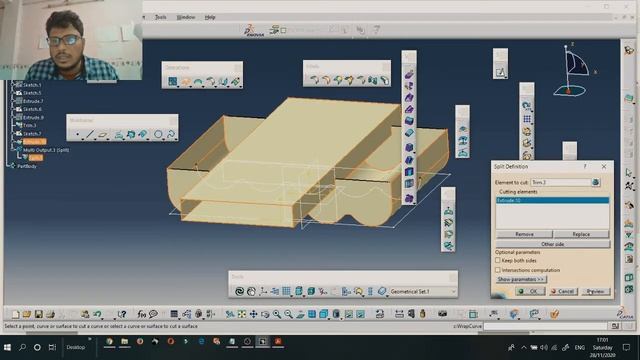
Task: Click the first icon in the Fillets toolbar
Action: (314, 80)
